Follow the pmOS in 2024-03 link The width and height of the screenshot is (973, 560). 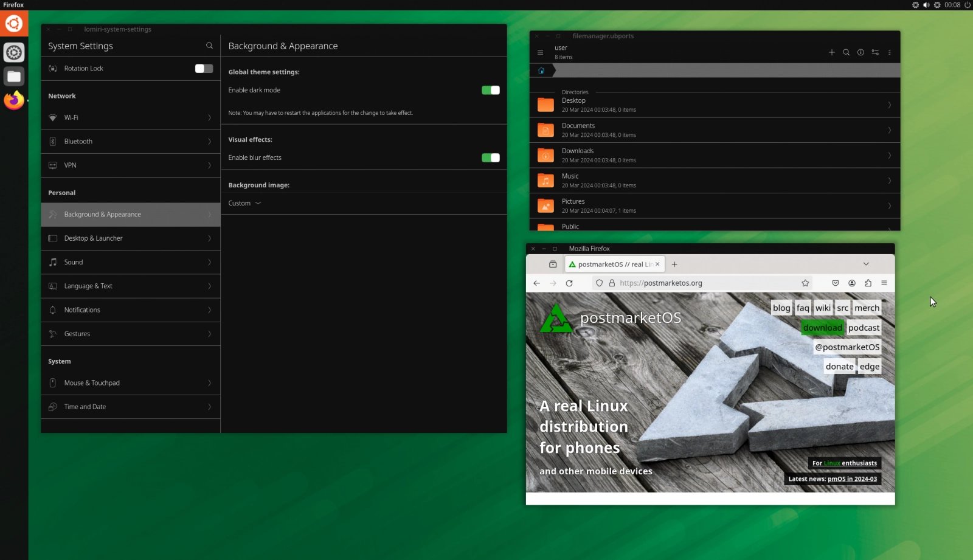(852, 479)
